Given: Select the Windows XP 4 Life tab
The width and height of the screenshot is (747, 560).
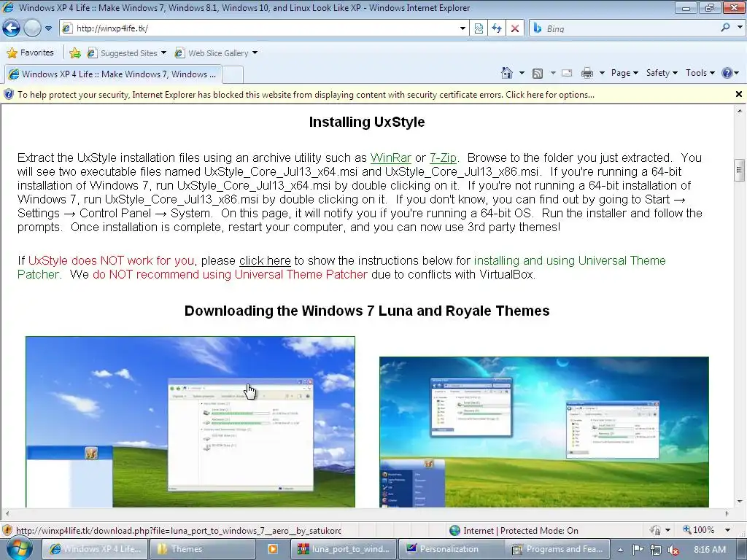Looking at the screenshot, I should click(113, 74).
